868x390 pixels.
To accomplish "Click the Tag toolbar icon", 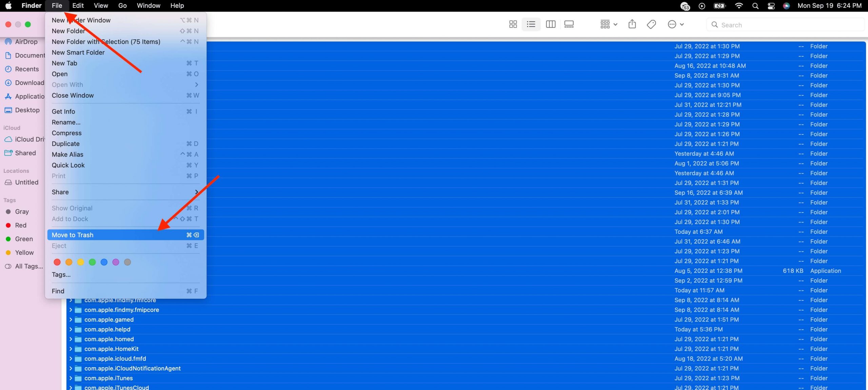I will click(651, 24).
